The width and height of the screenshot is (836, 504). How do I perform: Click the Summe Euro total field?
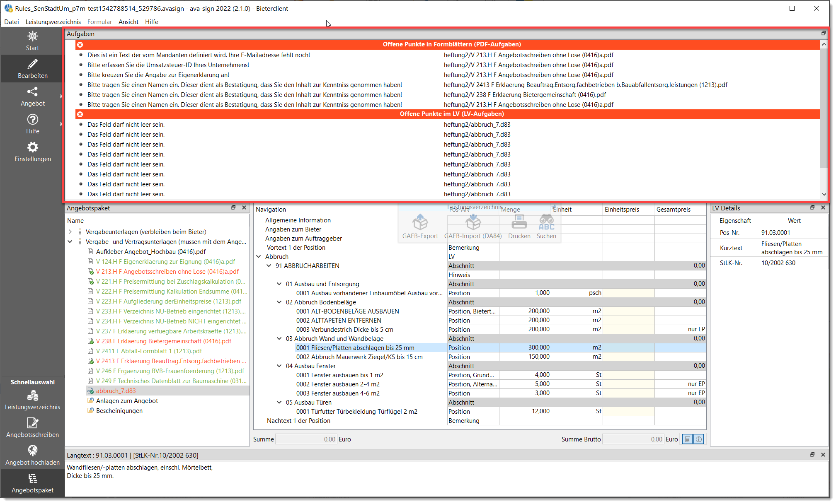(306, 439)
